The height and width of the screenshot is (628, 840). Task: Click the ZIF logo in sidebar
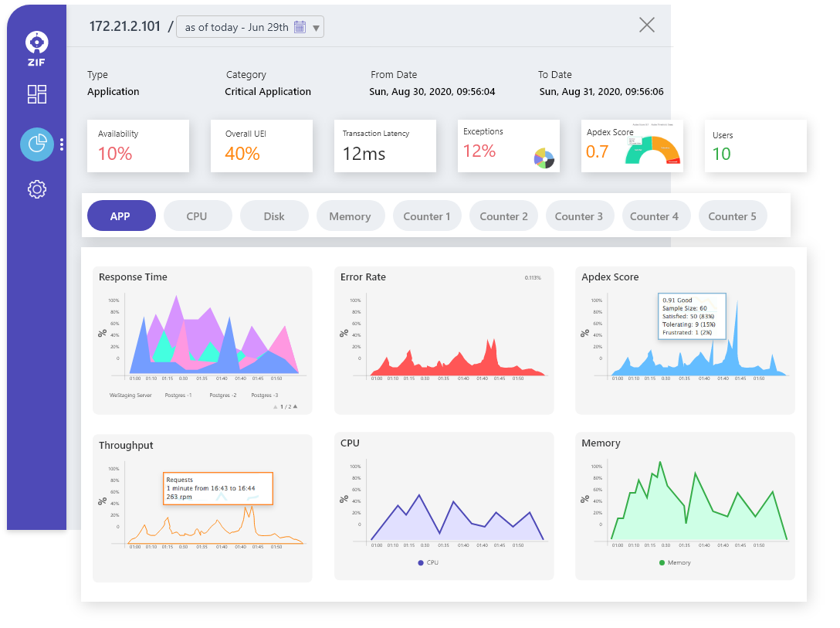36,46
